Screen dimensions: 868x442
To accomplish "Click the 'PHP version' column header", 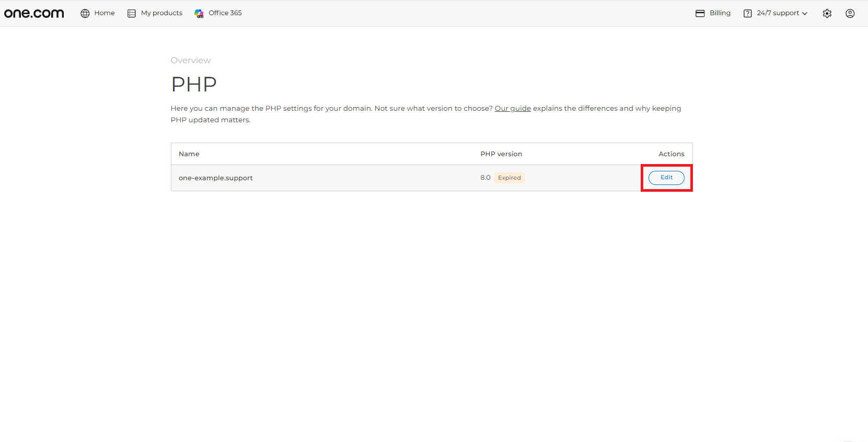I will point(501,154).
